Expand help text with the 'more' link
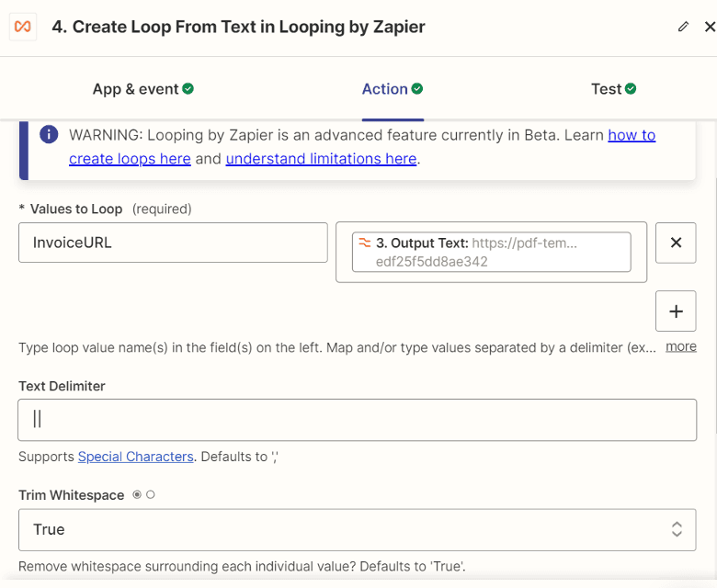 point(681,346)
